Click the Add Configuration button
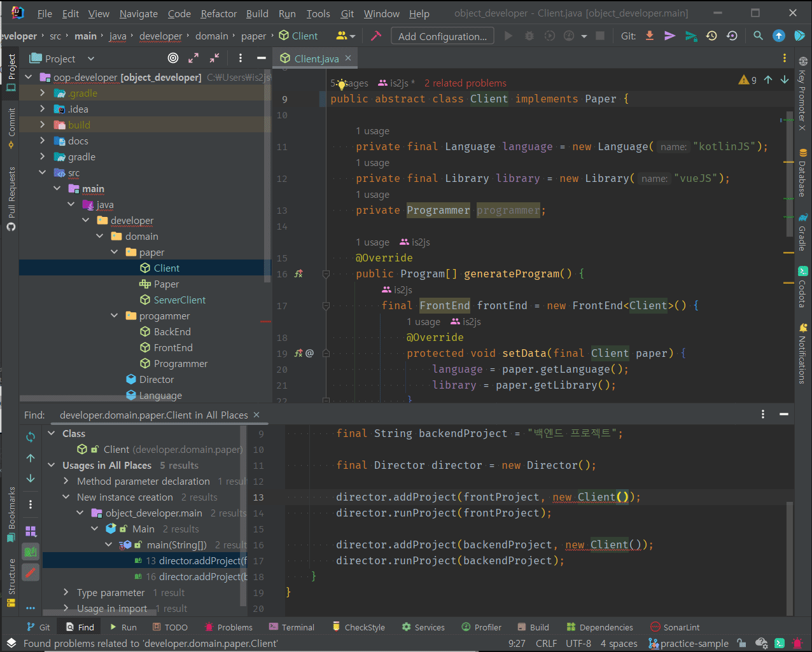 [442, 36]
